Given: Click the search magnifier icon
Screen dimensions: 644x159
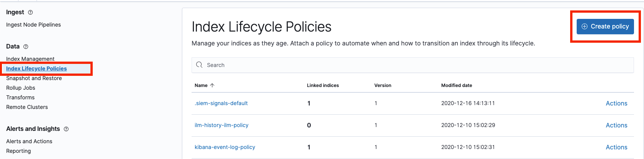Looking at the screenshot, I should pyautogui.click(x=199, y=65).
